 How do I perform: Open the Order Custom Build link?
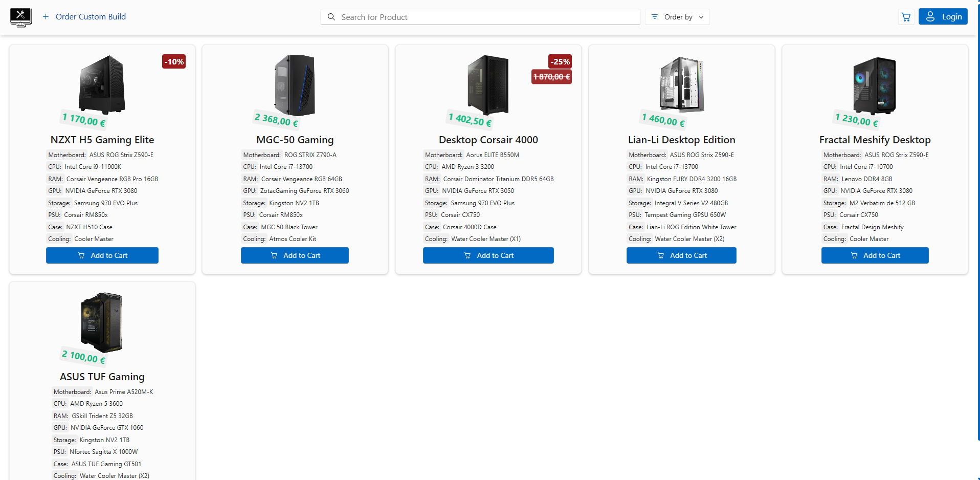(91, 17)
